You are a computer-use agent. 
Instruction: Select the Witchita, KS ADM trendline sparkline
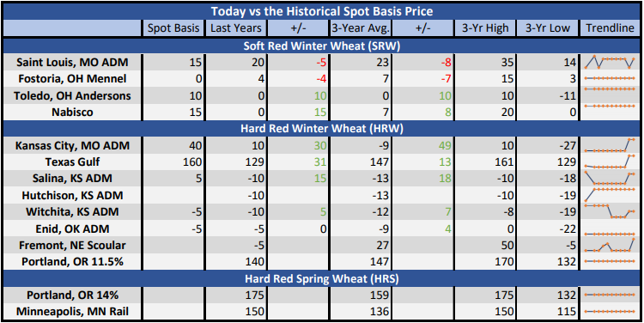click(610, 211)
